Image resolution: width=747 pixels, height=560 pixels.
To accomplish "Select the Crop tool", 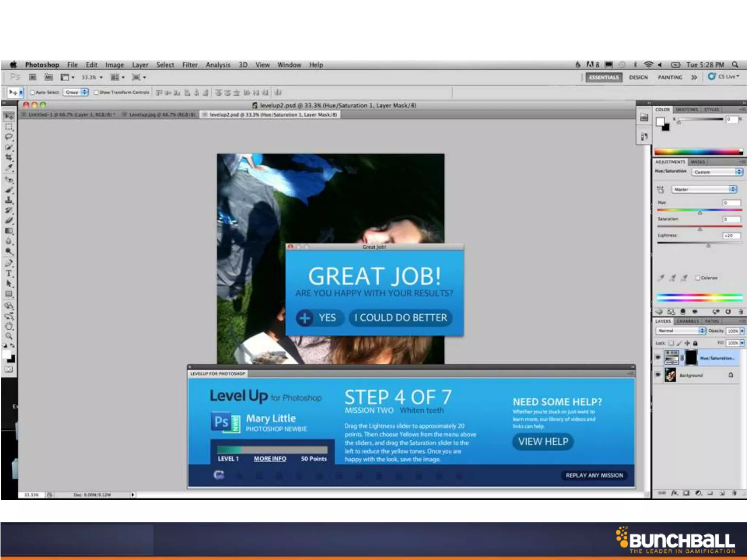I will 9,157.
